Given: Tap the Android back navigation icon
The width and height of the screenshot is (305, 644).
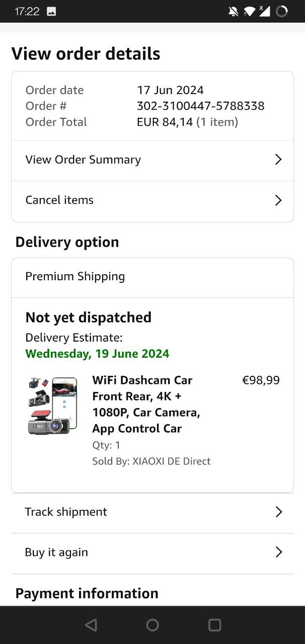Looking at the screenshot, I should pyautogui.click(x=91, y=625).
